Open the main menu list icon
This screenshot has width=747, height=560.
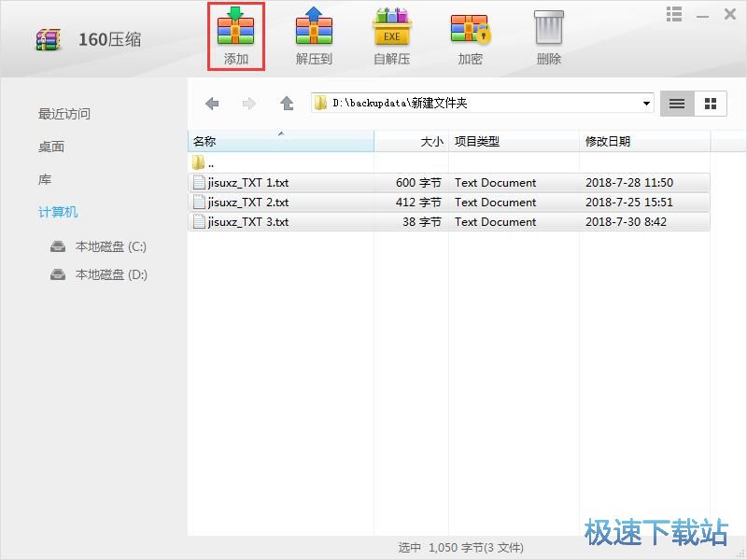pyautogui.click(x=673, y=14)
